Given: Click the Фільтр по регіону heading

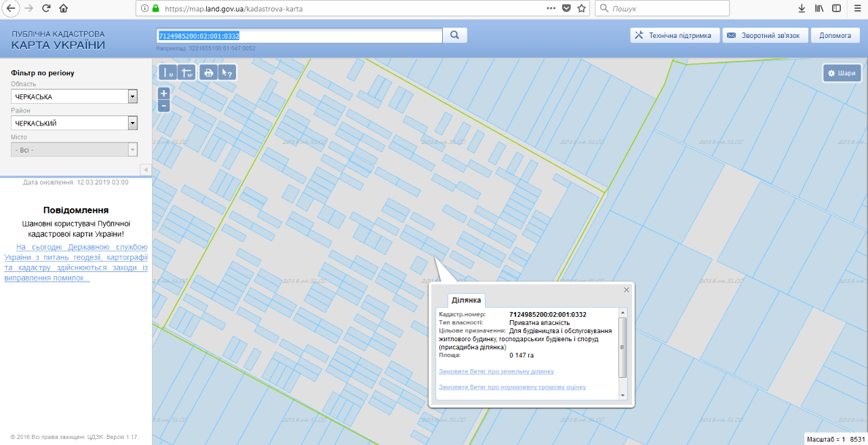Looking at the screenshot, I should tap(43, 73).
